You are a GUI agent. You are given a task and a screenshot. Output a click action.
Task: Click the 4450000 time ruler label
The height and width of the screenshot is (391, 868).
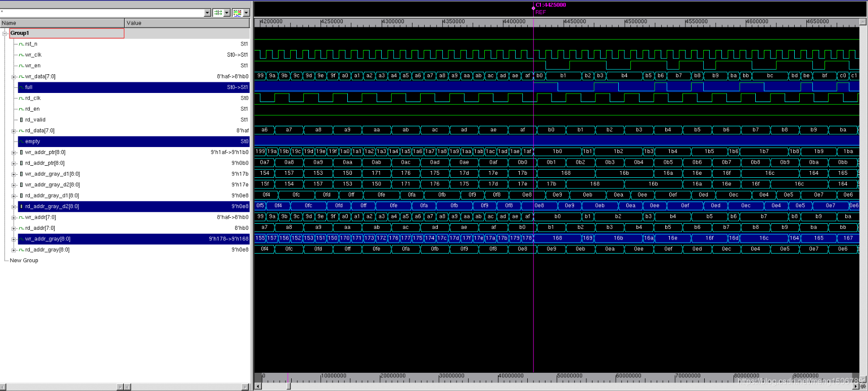(x=575, y=21)
